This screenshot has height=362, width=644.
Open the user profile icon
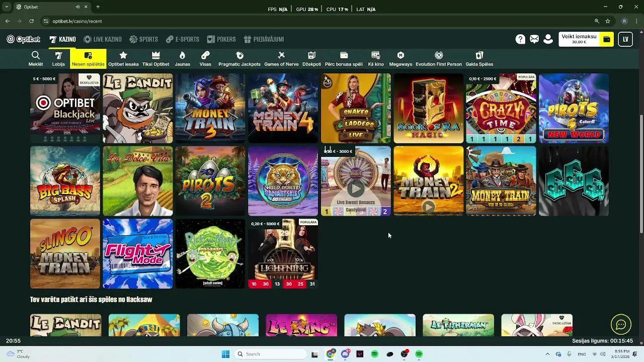pyautogui.click(x=548, y=39)
